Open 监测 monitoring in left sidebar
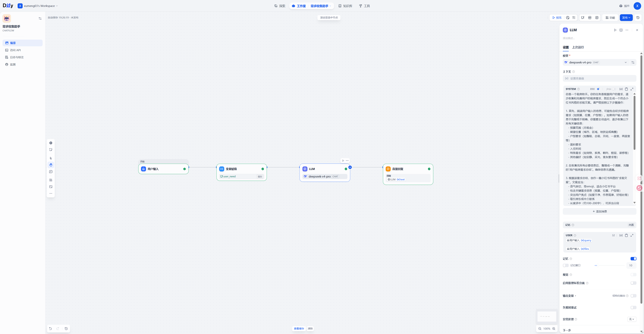 click(x=22, y=64)
